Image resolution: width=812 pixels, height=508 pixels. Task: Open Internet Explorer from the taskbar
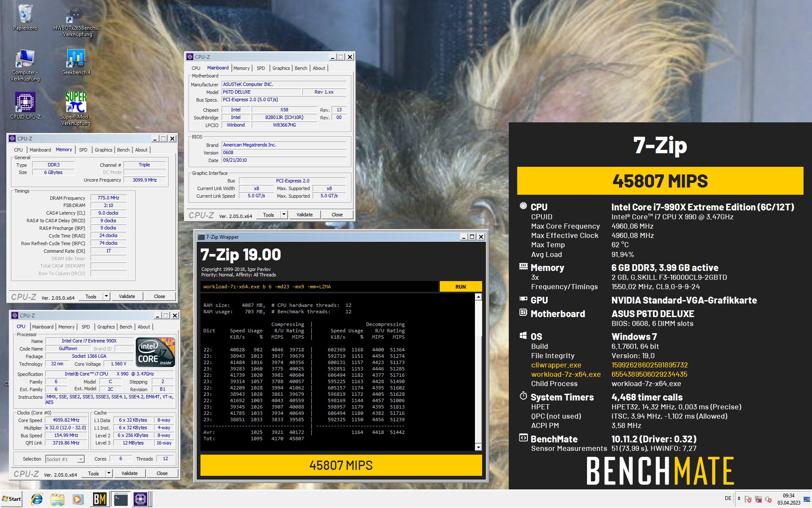pos(37,499)
